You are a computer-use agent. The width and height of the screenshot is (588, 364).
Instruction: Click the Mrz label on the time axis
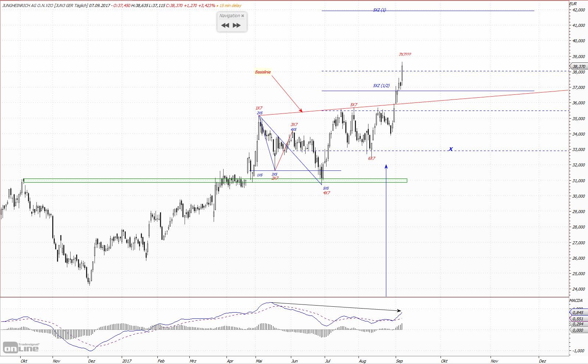click(193, 361)
